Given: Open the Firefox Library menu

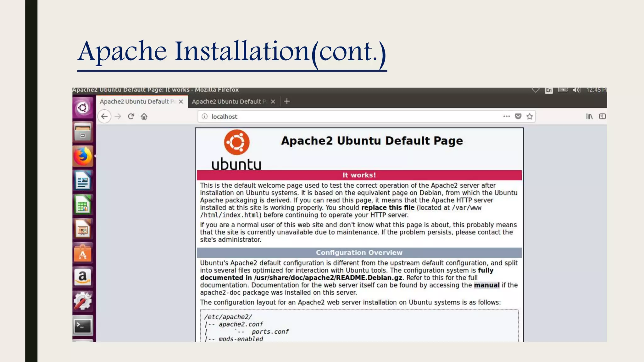Looking at the screenshot, I should pyautogui.click(x=590, y=117).
